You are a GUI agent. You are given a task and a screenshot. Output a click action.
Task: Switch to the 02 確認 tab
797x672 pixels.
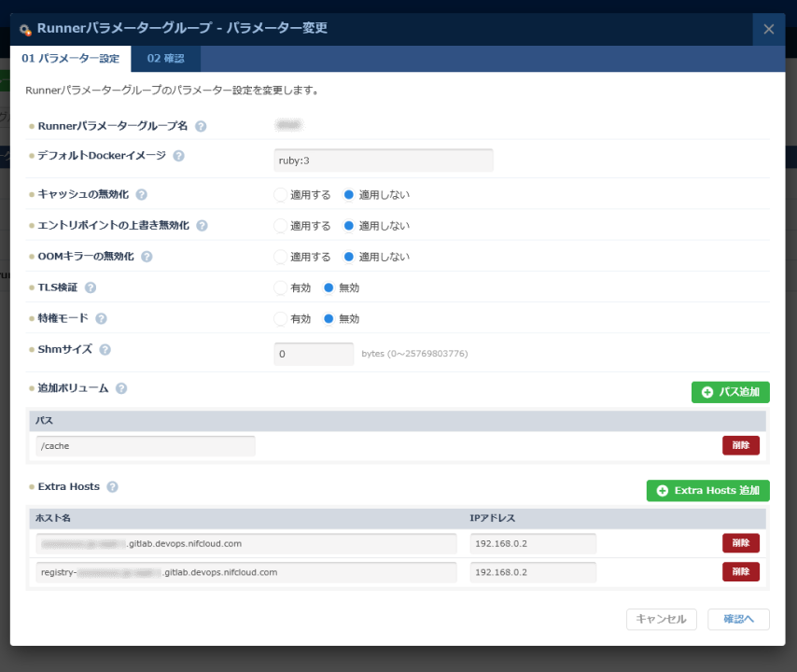(166, 59)
